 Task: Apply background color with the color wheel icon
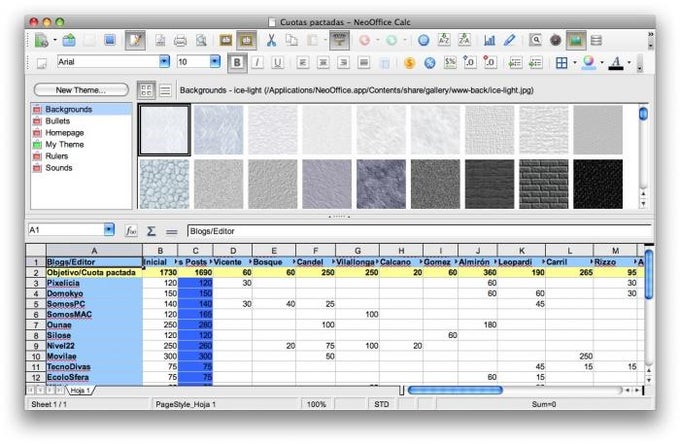tap(588, 62)
